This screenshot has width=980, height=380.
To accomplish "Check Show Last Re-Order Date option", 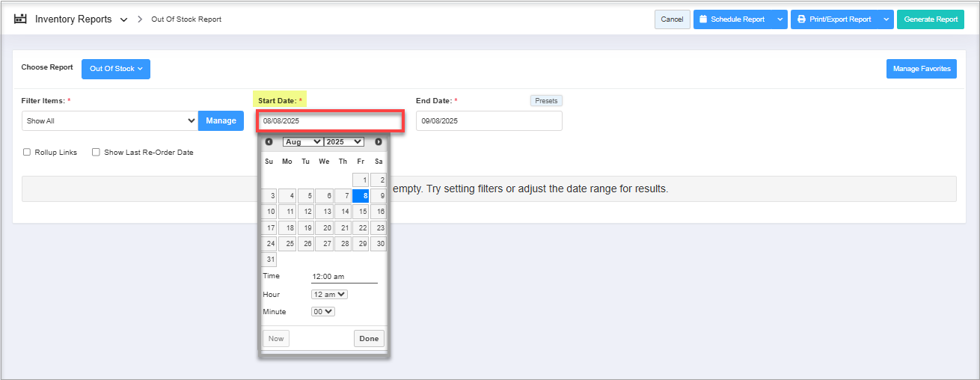I will pos(96,153).
